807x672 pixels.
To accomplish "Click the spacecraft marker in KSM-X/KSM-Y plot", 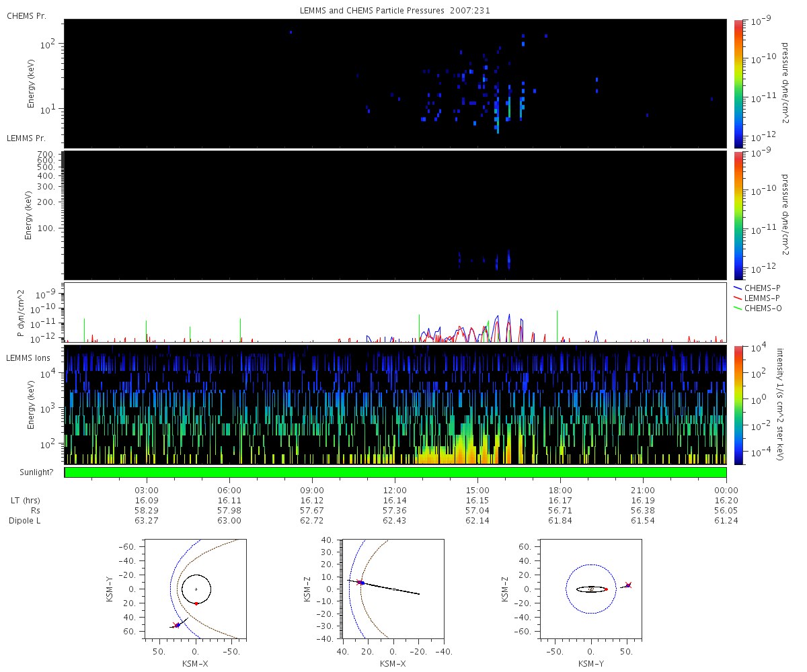I will pyautogui.click(x=178, y=625).
